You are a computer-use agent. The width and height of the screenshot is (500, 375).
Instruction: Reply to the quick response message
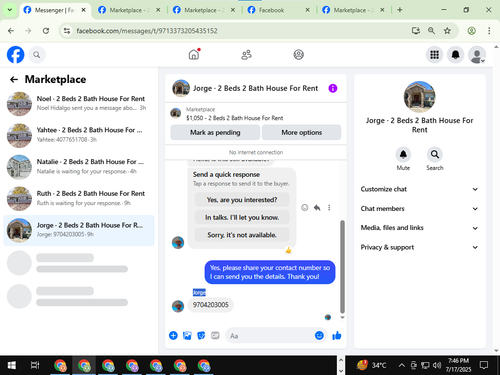[x=317, y=208]
